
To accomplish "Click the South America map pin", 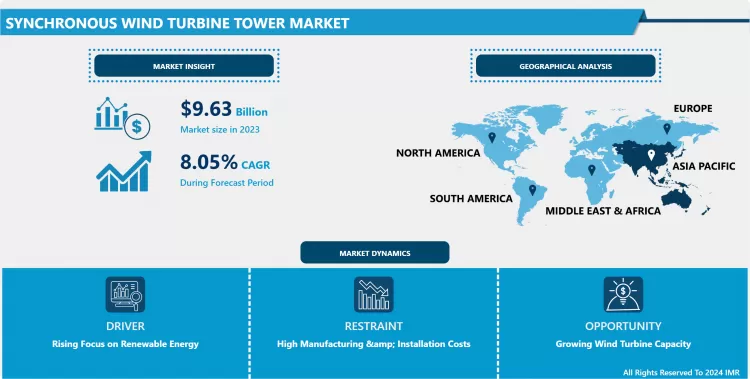I will [532, 190].
